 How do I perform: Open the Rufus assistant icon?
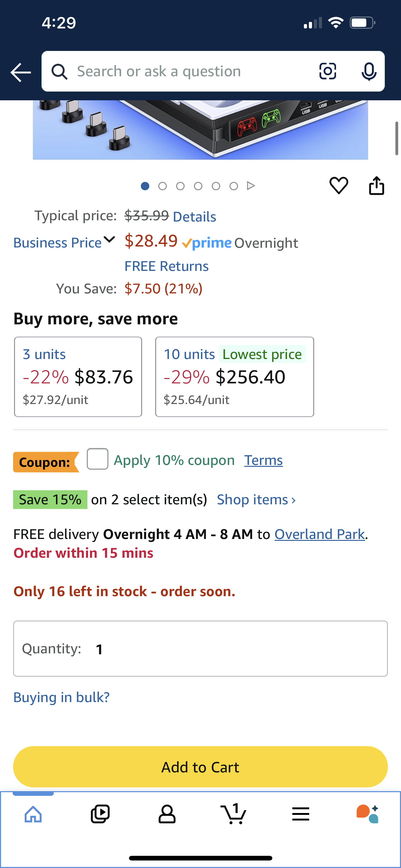pyautogui.click(x=367, y=814)
